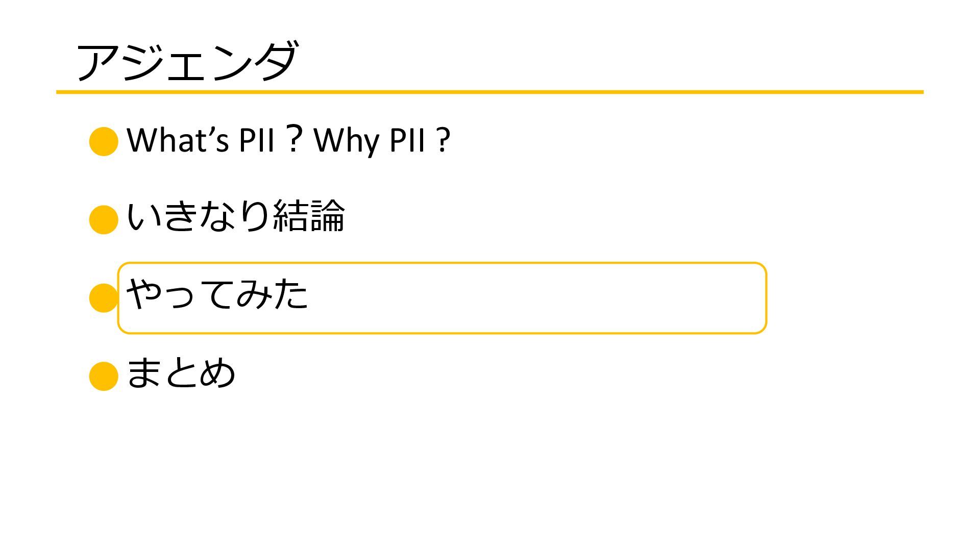This screenshot has height=551, width=980.
Task: Click the yellow bullet beside いきなり結論
Action: (104, 219)
